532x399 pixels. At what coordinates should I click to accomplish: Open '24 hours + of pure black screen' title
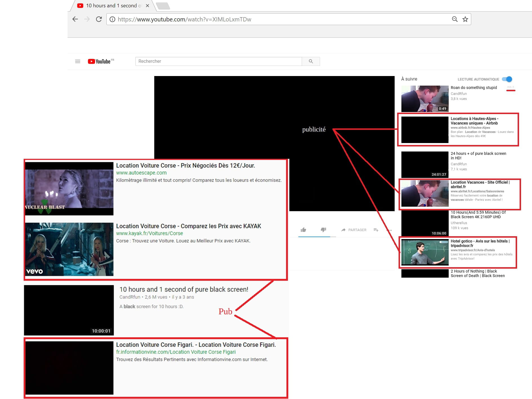[x=478, y=156]
